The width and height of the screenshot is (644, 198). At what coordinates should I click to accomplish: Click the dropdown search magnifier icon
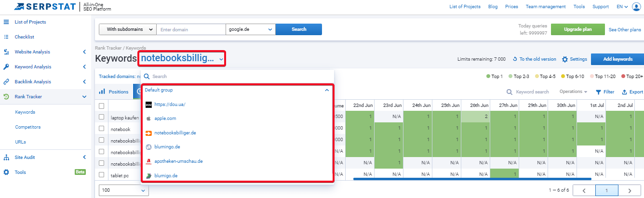[x=147, y=76]
